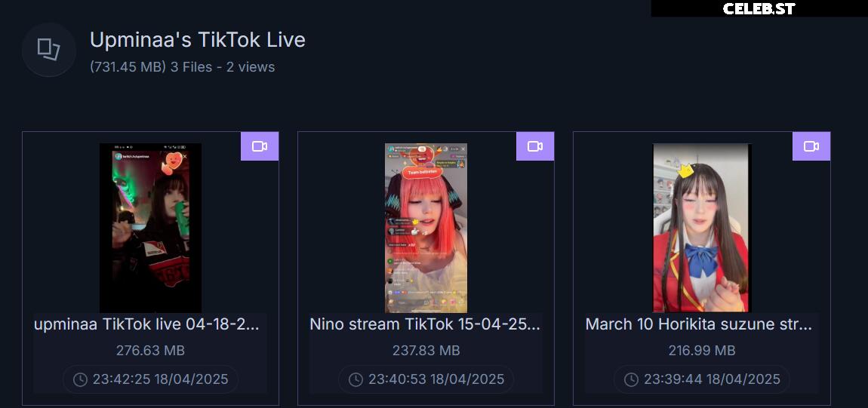Click the 'Nino stream TikTok 15-04-25' file title
This screenshot has width=868, height=408.
[425, 324]
